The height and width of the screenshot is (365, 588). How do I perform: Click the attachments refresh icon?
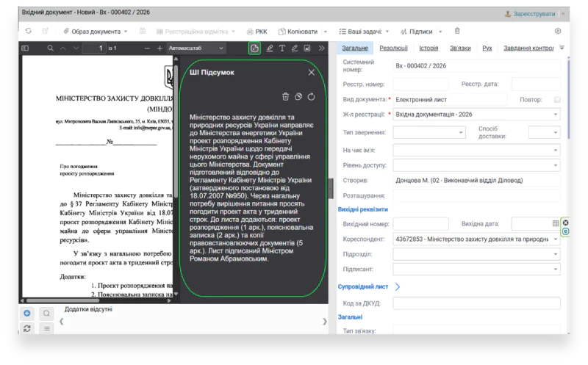click(27, 328)
